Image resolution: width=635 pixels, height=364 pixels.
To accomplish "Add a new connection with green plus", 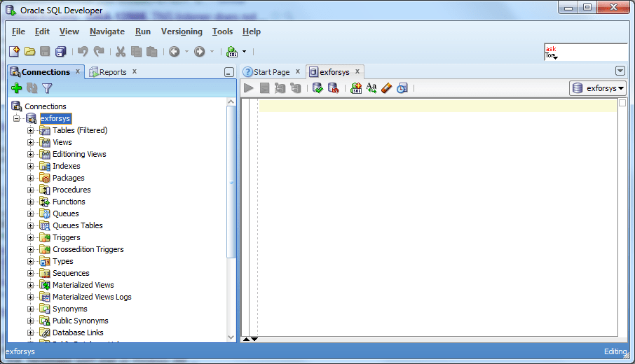I will (17, 87).
